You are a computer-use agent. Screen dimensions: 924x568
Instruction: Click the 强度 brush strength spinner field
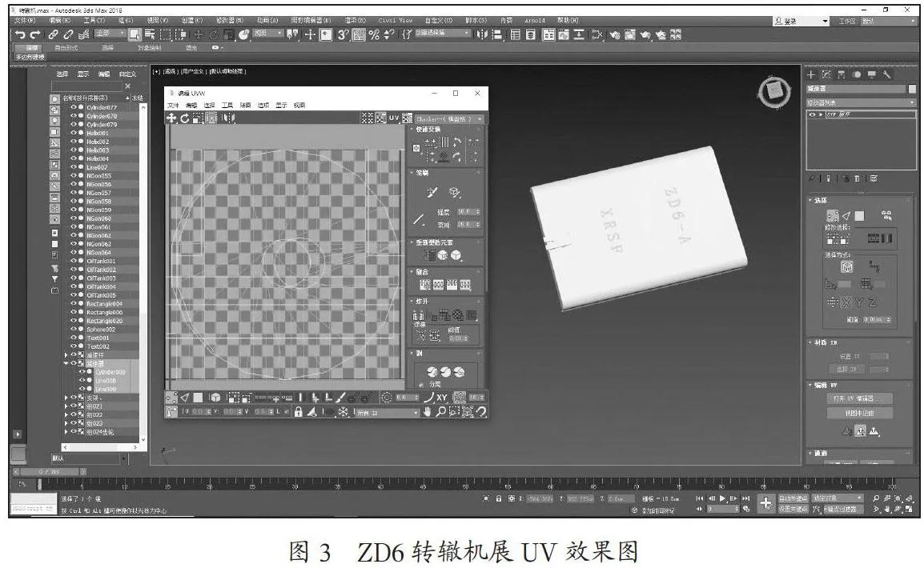point(467,212)
